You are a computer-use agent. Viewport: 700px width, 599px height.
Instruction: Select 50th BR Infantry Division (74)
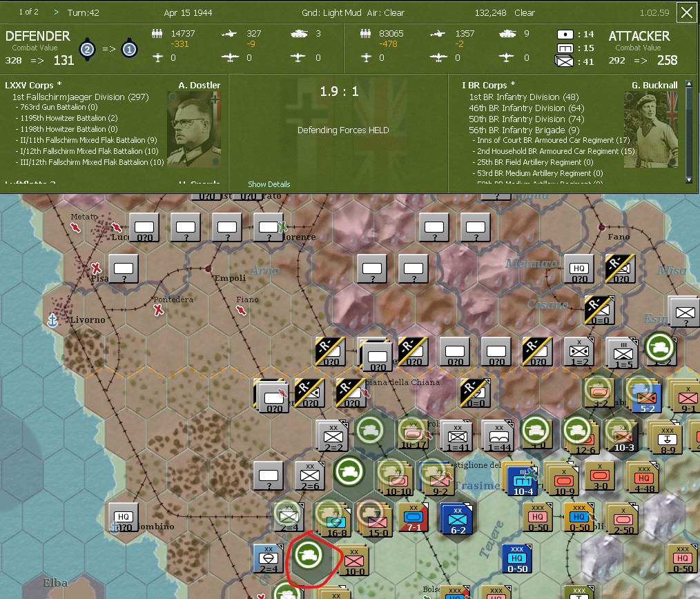click(526, 119)
